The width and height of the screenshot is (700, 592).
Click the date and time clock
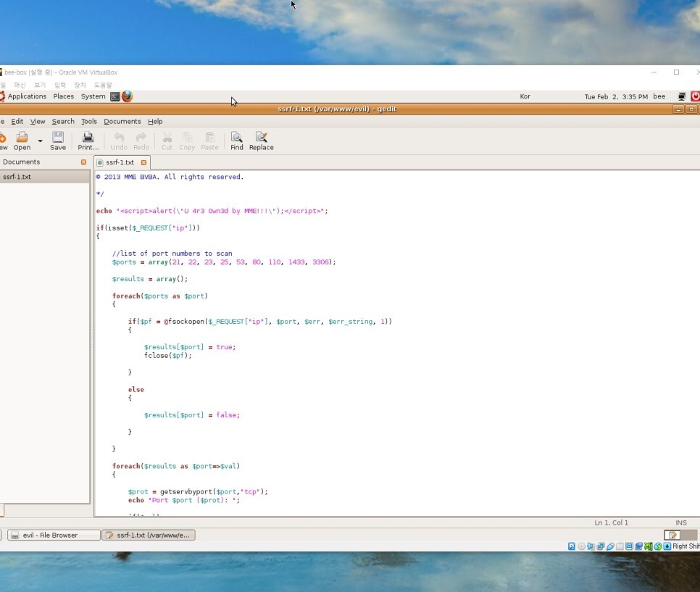616,96
